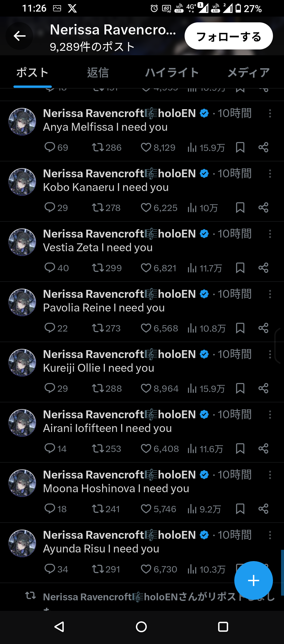
Task: Expand three-dot menu on Moona Hoshinova post
Action: coord(270,475)
